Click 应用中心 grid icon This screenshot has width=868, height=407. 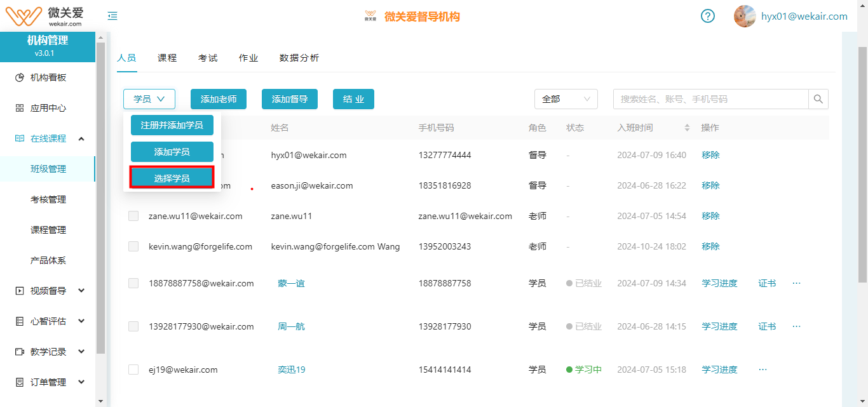[x=20, y=108]
